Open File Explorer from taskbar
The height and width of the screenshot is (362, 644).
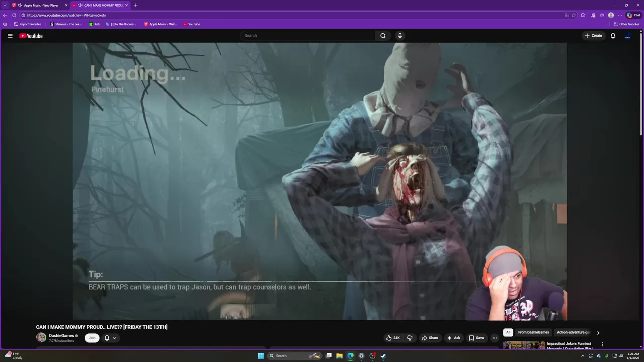coord(339,356)
